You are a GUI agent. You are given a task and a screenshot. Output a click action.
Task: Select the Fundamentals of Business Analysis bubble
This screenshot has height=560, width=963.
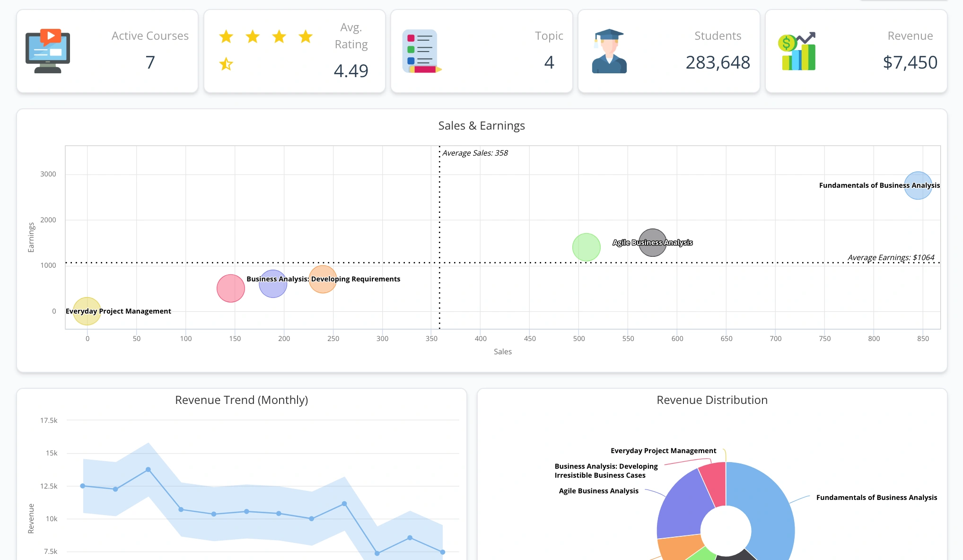tap(918, 185)
